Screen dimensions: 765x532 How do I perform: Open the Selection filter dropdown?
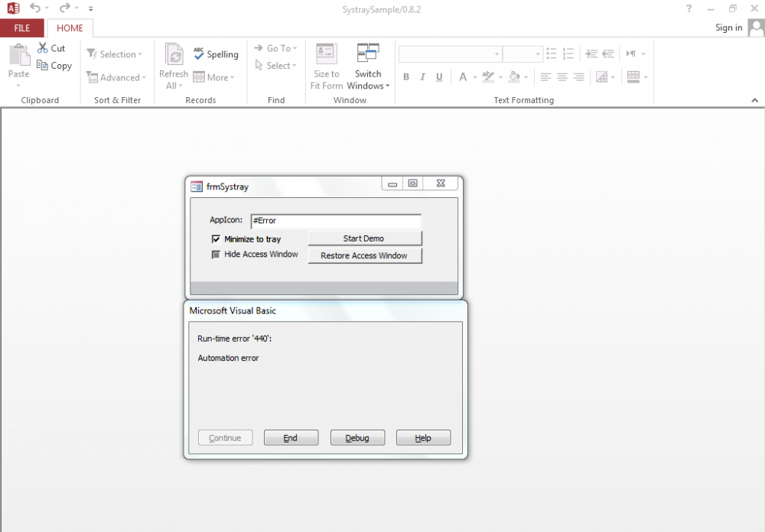point(115,54)
